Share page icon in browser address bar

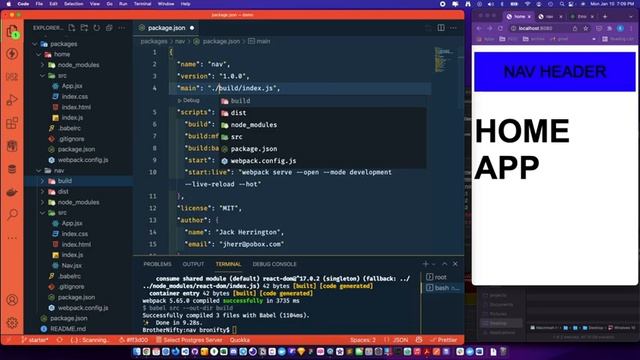click(575, 28)
